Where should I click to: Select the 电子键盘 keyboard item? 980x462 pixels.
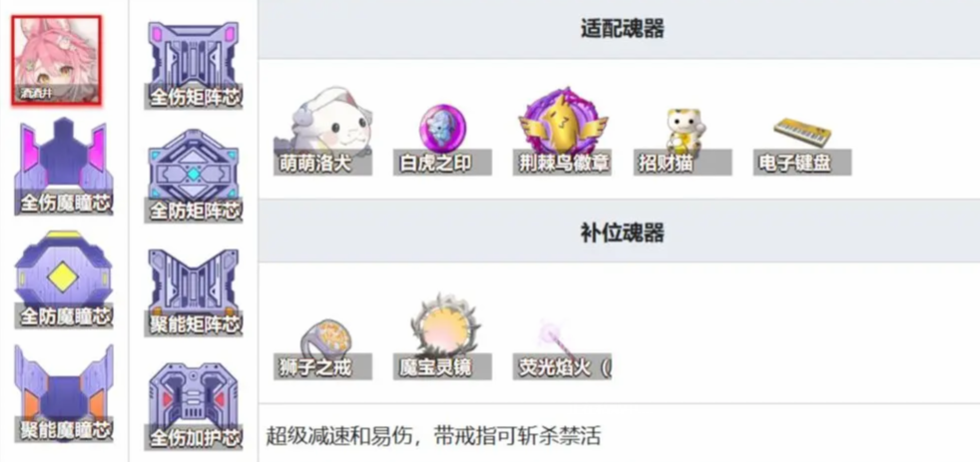point(802,145)
